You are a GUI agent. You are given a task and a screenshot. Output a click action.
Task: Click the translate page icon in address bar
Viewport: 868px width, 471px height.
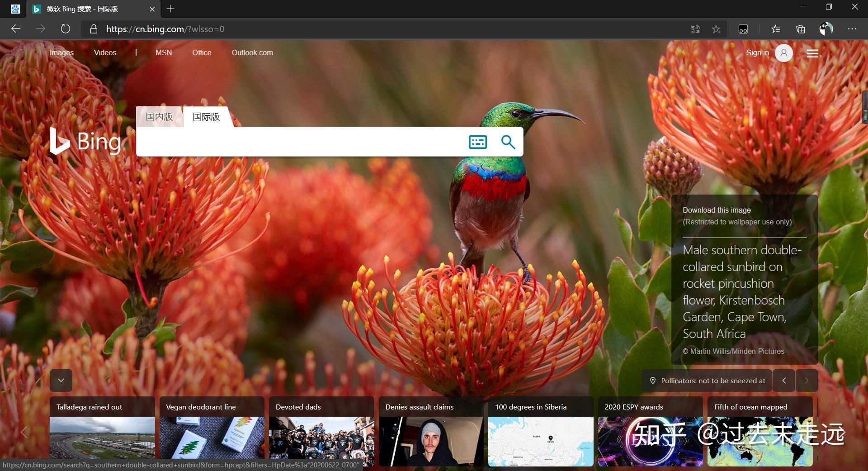[x=695, y=29]
